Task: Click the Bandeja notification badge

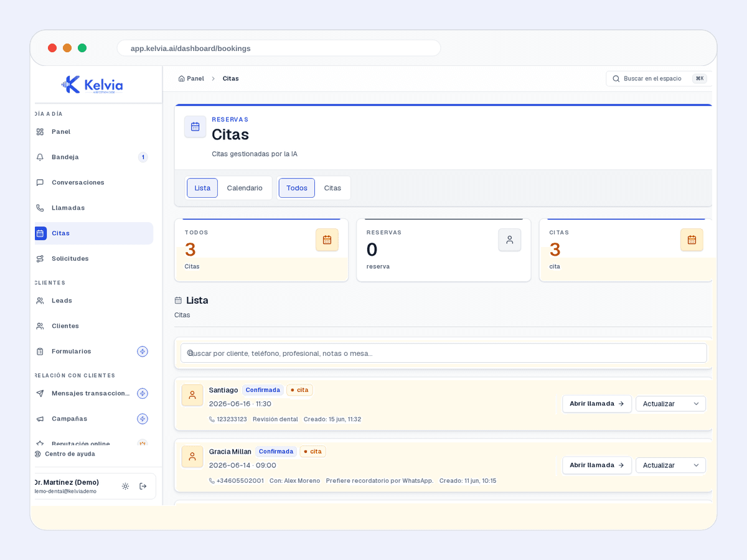Action: 143,157
